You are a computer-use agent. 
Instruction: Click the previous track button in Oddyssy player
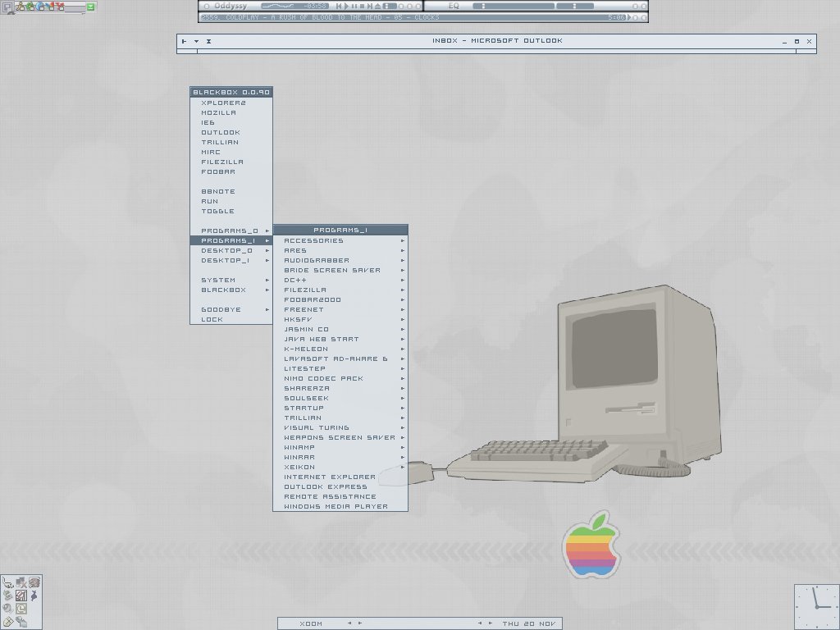(x=339, y=6)
